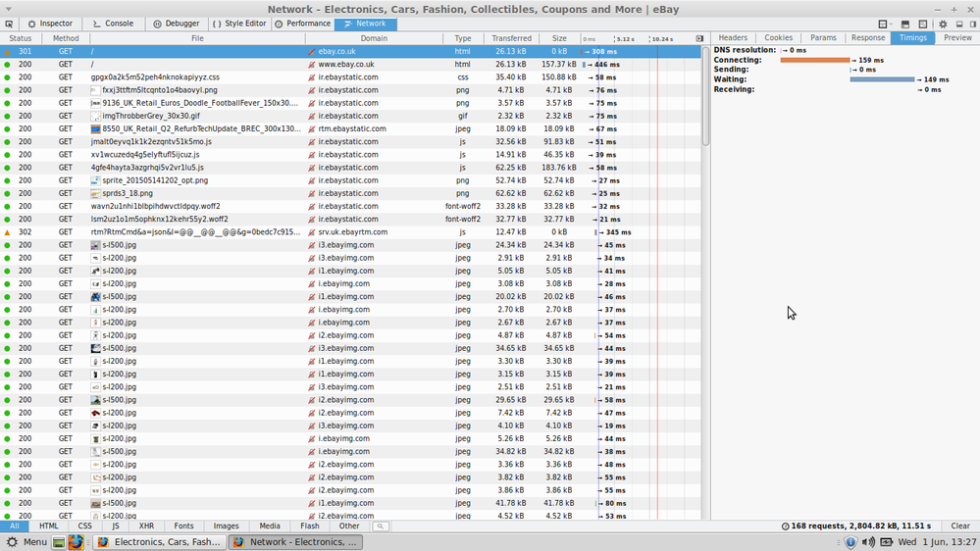Click the volume speaker icon in system tray
The width and height of the screenshot is (980, 551).
[x=869, y=542]
